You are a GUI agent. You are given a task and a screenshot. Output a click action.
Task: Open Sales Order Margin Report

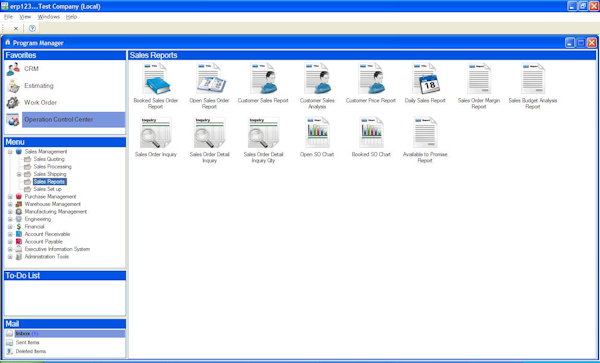(479, 79)
